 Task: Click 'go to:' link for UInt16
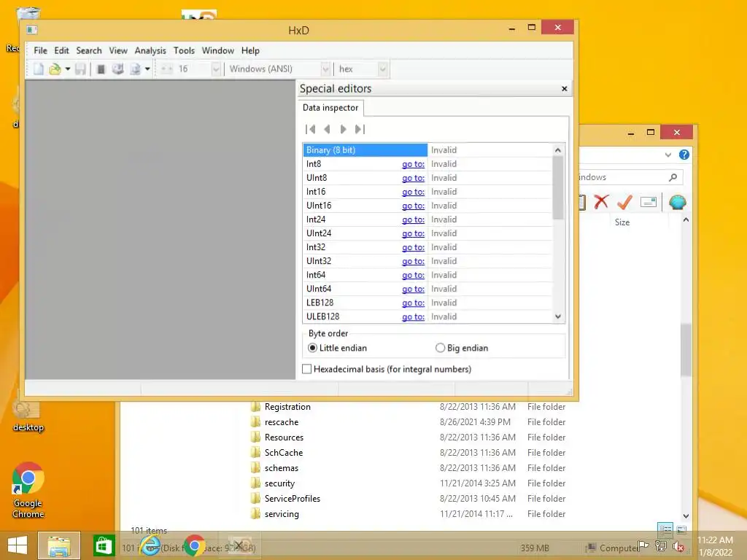(413, 206)
